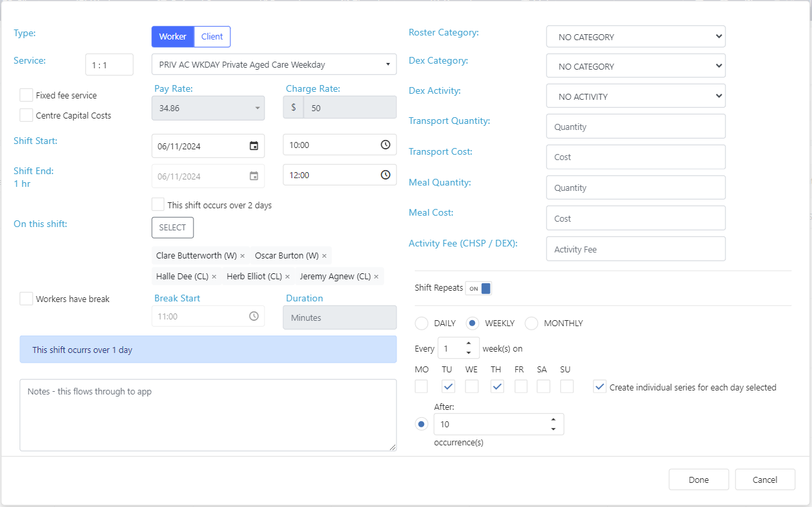Tick the Fixed fee service checkbox
Viewport: 812px width, 507px height.
26,95
